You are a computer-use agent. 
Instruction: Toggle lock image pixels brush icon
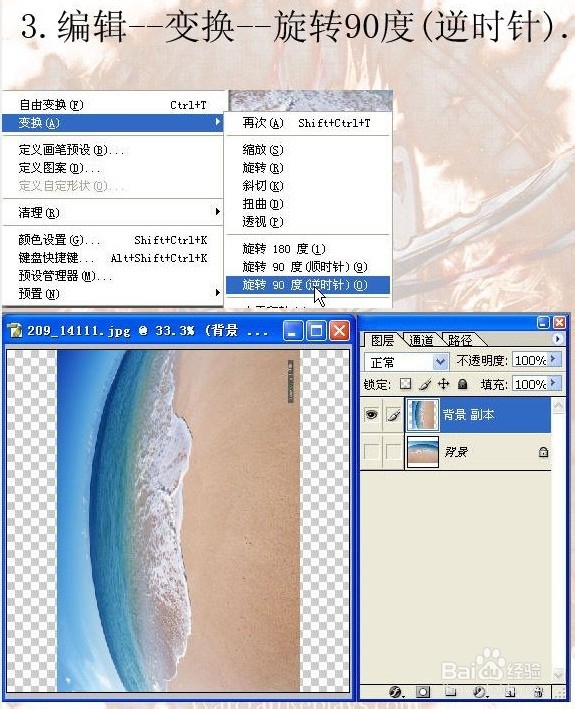424,384
